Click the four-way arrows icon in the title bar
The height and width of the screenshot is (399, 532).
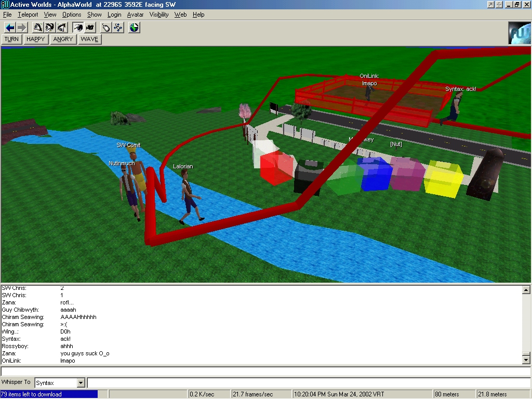tap(499, 5)
